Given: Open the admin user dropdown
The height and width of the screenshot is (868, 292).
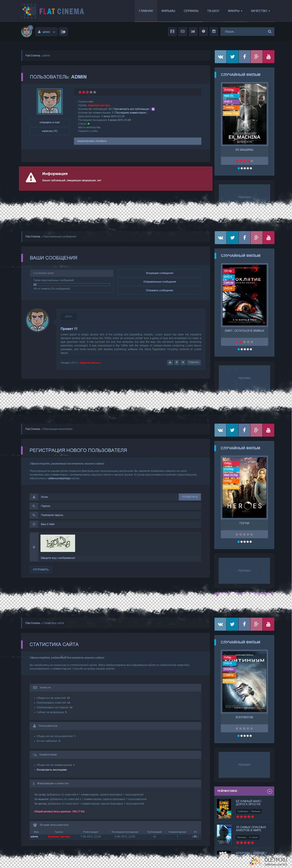Looking at the screenshot, I should [x=46, y=32].
